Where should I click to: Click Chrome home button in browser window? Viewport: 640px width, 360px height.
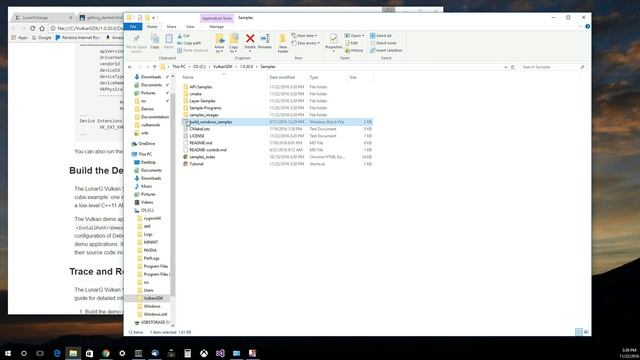[x=42, y=29]
